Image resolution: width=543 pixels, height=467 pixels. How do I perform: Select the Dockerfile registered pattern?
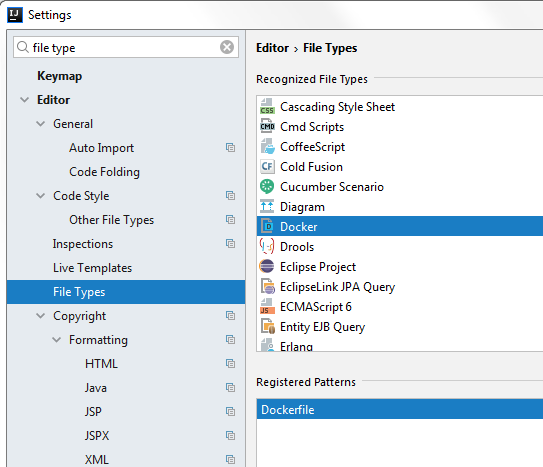(x=400, y=409)
